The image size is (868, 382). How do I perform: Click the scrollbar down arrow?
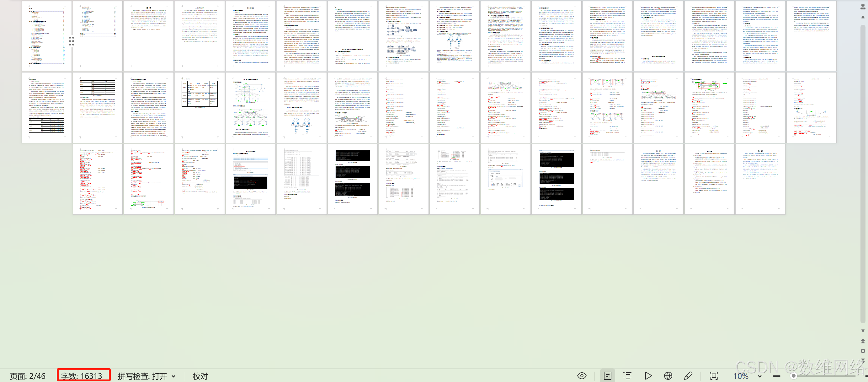863,331
